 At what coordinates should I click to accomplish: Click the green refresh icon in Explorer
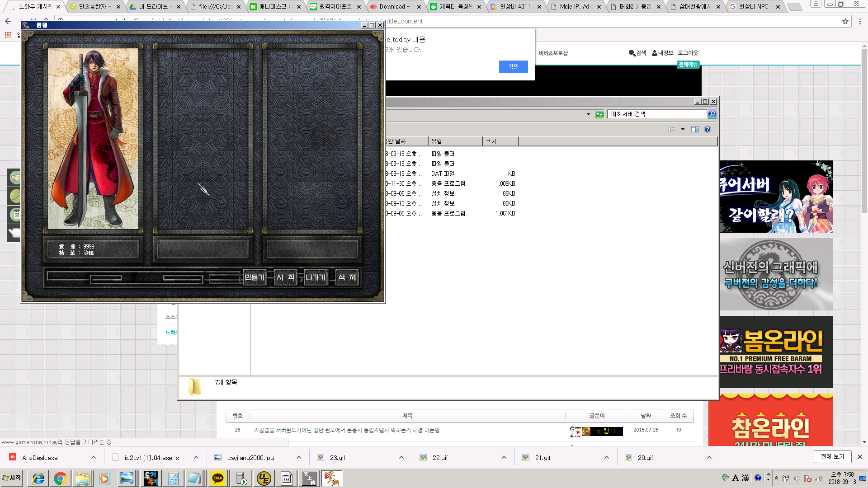click(599, 114)
